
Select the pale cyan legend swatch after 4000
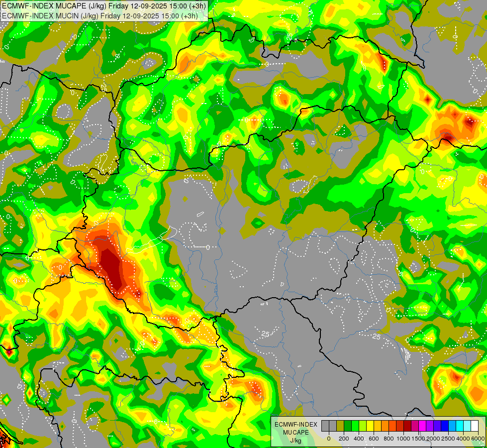pyautogui.click(x=467, y=426)
